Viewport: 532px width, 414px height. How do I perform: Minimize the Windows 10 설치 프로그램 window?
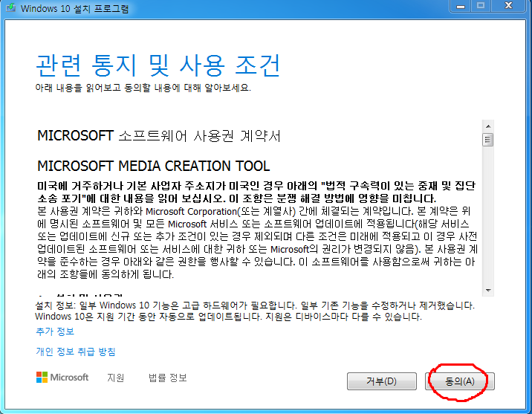click(x=461, y=6)
